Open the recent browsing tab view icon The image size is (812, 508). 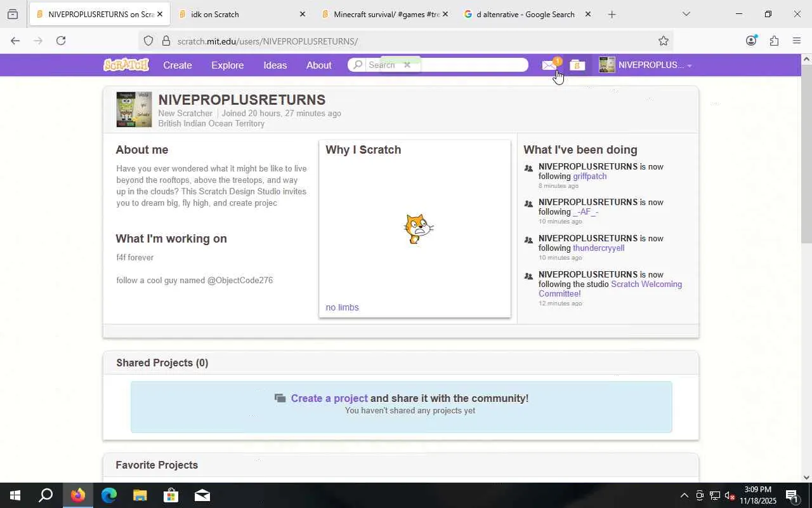coord(13,14)
